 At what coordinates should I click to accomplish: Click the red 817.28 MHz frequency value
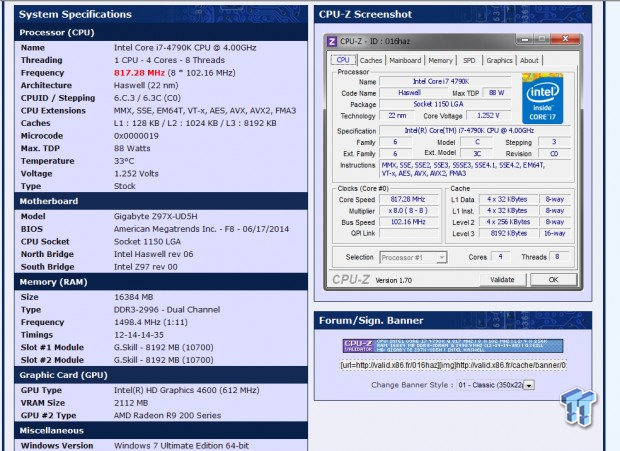click(x=139, y=73)
